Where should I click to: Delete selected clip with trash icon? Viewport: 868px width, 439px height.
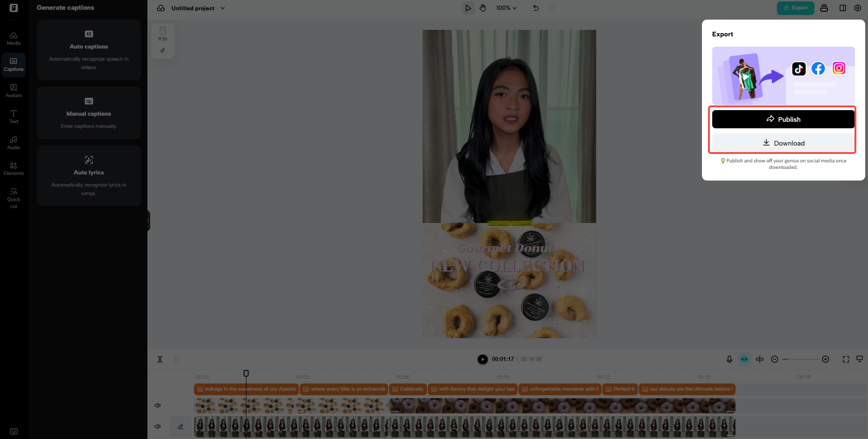(177, 359)
